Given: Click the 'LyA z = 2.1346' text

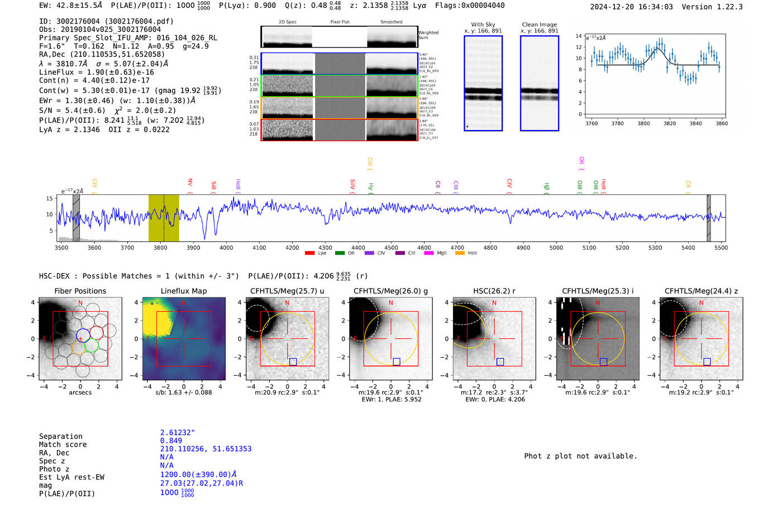Looking at the screenshot, I should pyautogui.click(x=69, y=130).
